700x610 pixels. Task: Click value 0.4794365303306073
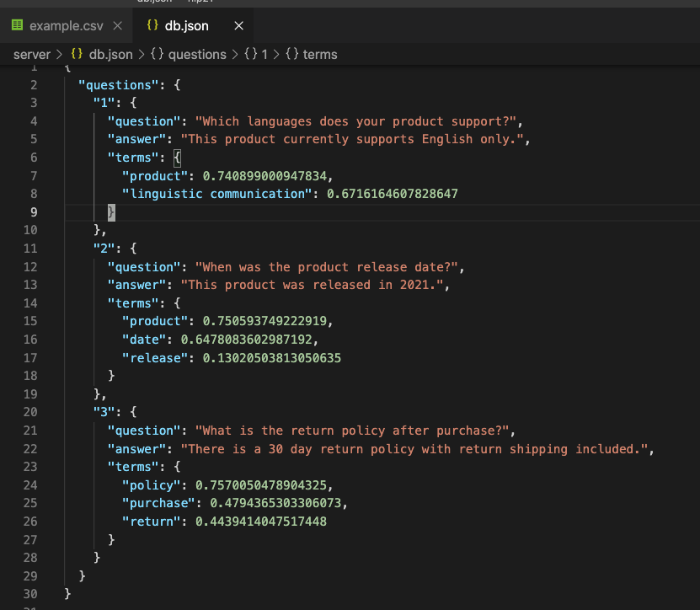point(275,503)
